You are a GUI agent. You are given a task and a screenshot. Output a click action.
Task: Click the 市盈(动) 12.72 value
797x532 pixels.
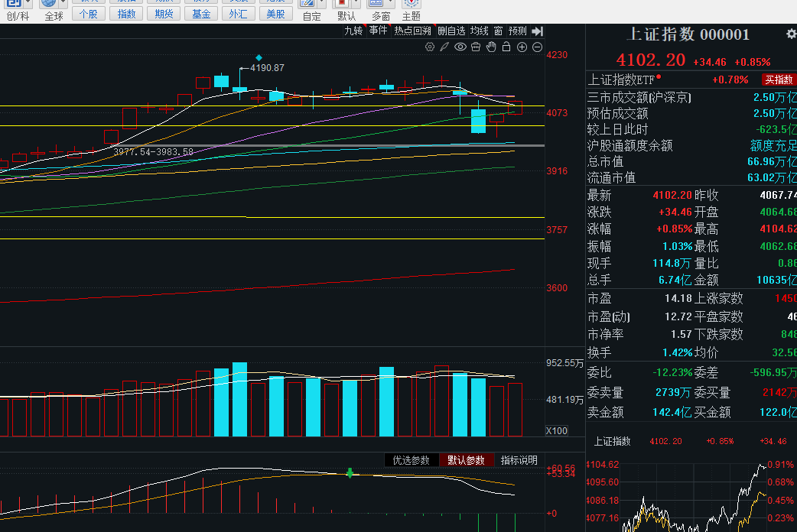(x=678, y=317)
